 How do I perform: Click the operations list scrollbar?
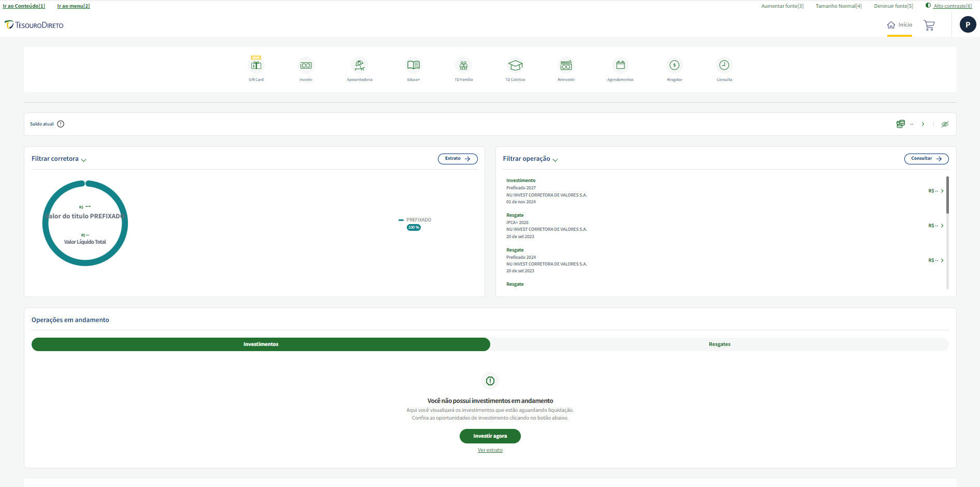point(947,195)
